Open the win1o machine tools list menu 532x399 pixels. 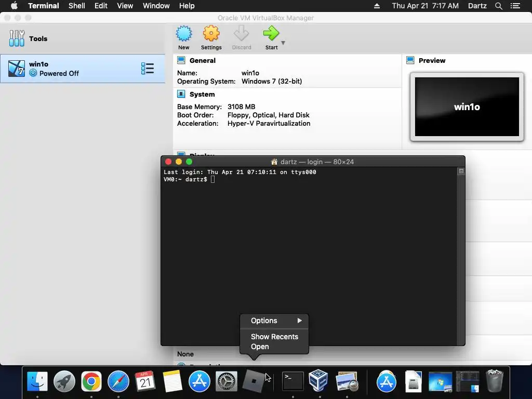(147, 69)
